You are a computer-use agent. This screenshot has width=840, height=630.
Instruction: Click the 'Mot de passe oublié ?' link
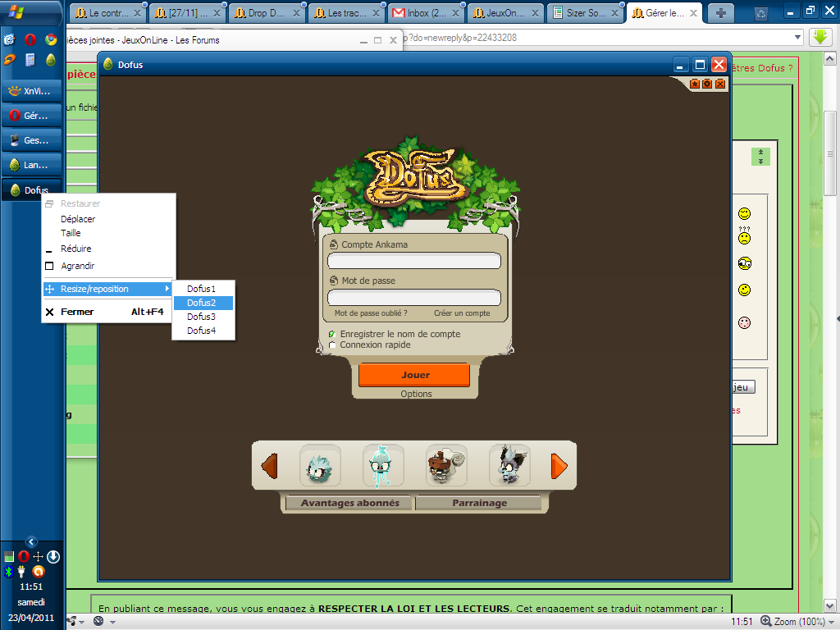[x=371, y=313]
